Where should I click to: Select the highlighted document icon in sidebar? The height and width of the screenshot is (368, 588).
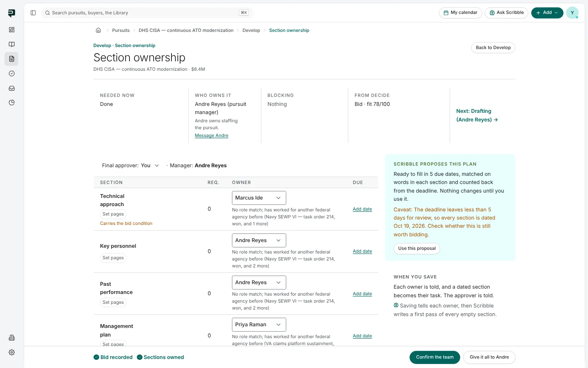coord(11,59)
